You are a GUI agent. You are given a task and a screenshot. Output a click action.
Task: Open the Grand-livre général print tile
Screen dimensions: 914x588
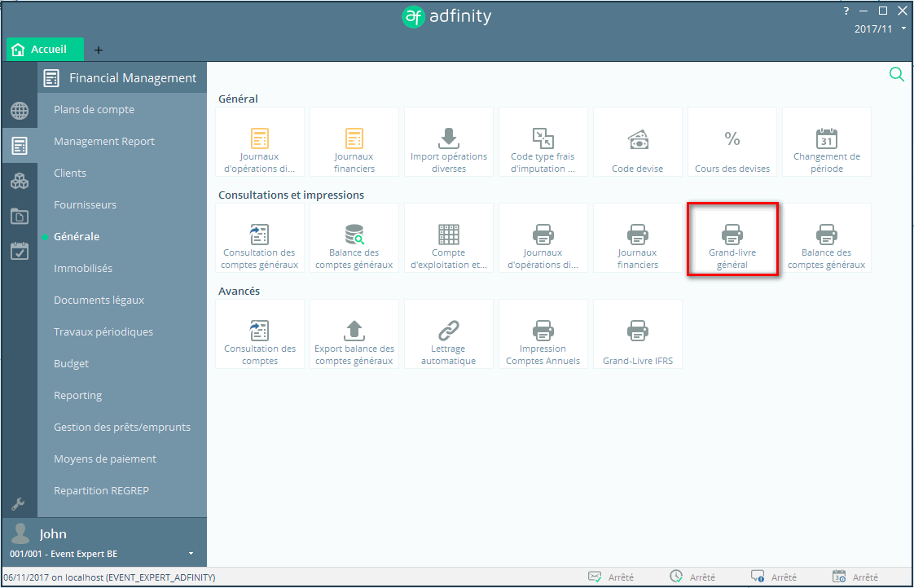[732, 239]
